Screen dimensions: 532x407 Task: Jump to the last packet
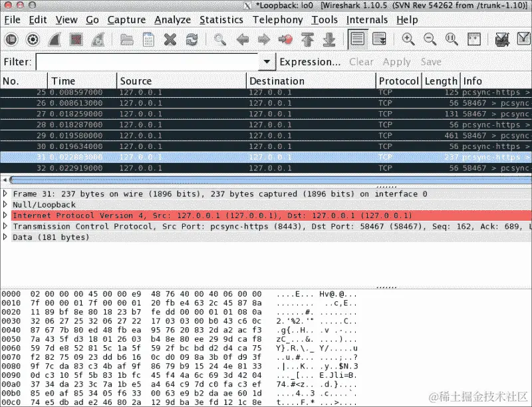point(329,40)
